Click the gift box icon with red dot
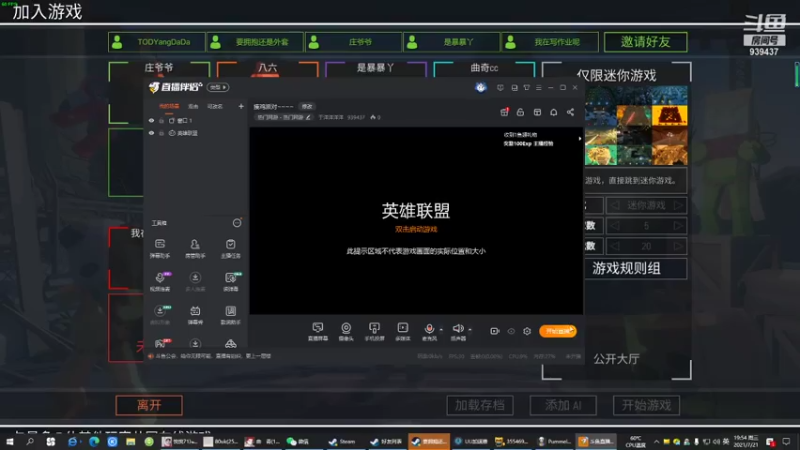Screen dimensions: 800x450 (x=504, y=112)
